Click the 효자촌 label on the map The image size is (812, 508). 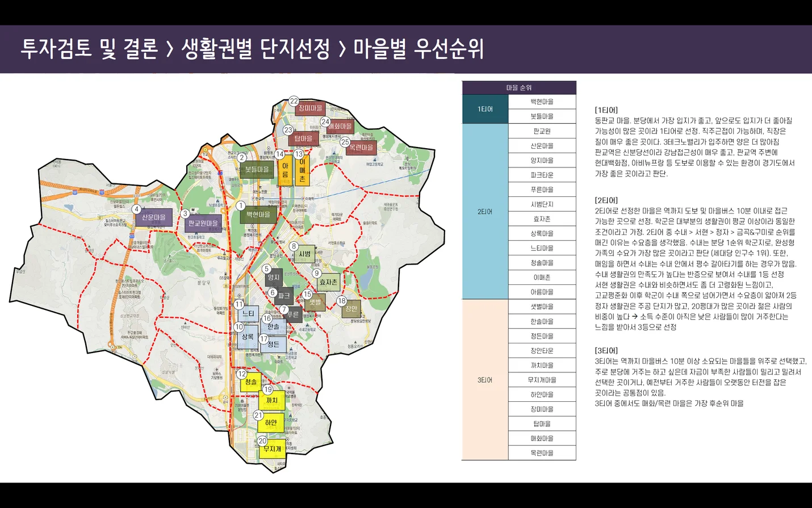coord(328,282)
